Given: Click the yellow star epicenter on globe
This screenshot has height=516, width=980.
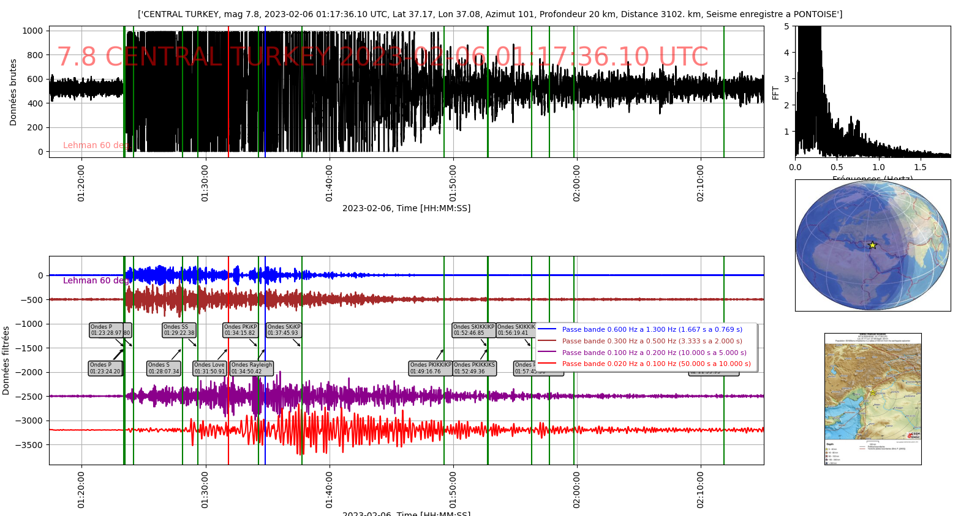Looking at the screenshot, I should (872, 245).
